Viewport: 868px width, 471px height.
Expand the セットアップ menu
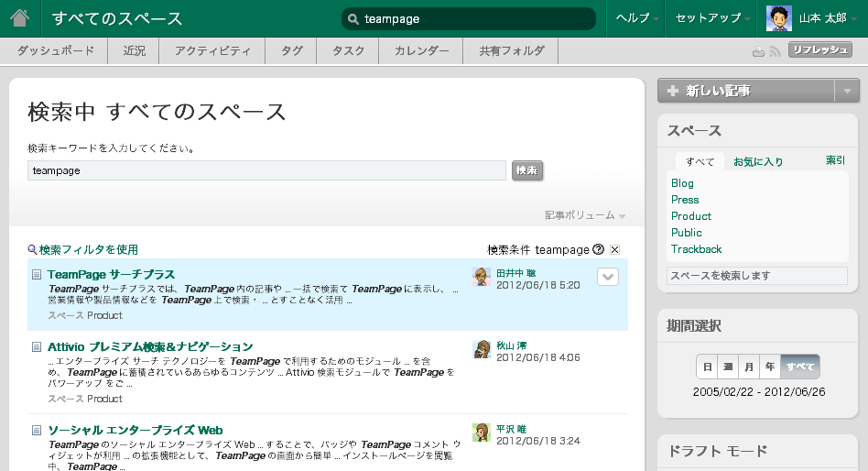[x=712, y=18]
